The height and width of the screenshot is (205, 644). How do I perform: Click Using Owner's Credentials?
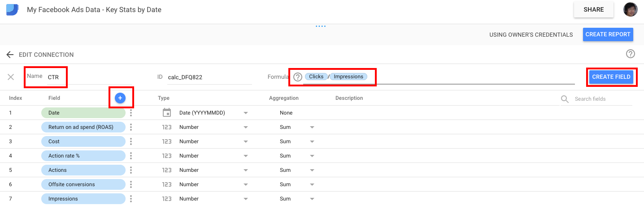click(x=531, y=34)
